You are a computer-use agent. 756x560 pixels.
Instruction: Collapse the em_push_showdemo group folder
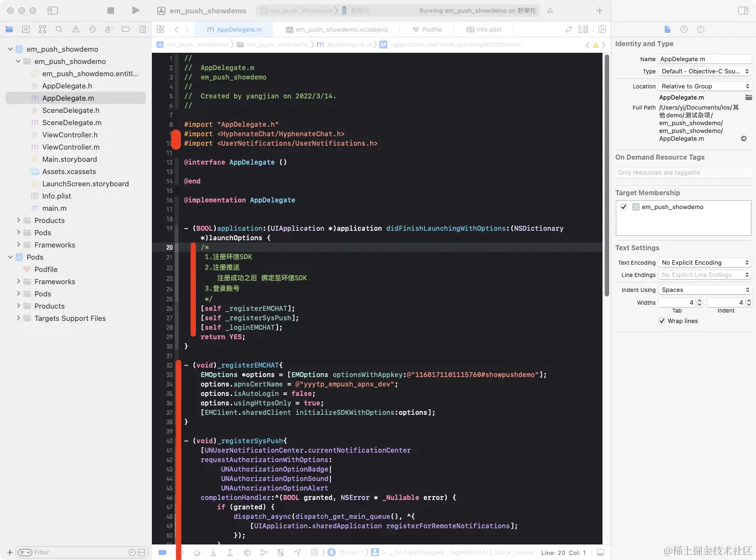click(x=18, y=61)
